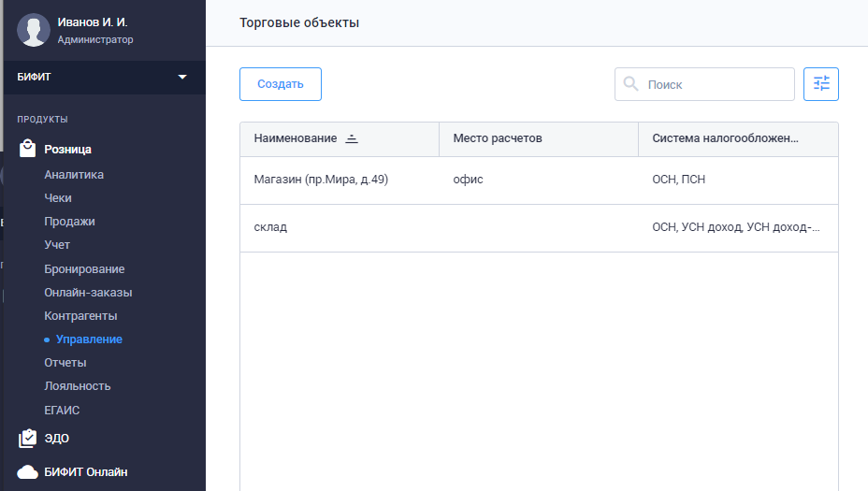This screenshot has height=491, width=868.
Task: Open the Аналитика menu item
Action: 74,175
